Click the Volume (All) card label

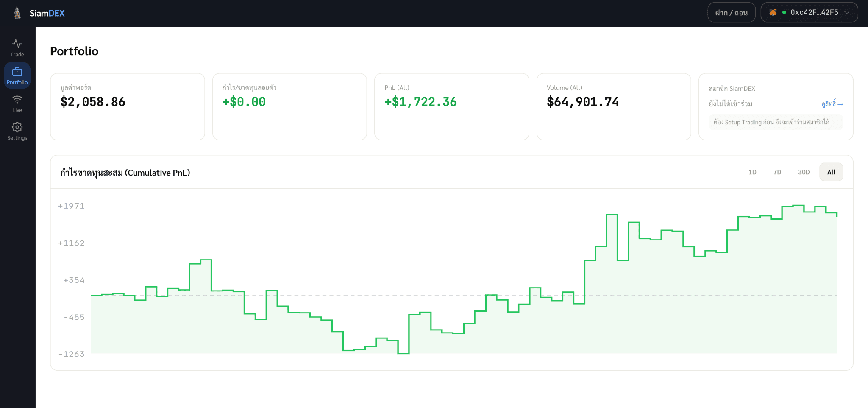(565, 88)
